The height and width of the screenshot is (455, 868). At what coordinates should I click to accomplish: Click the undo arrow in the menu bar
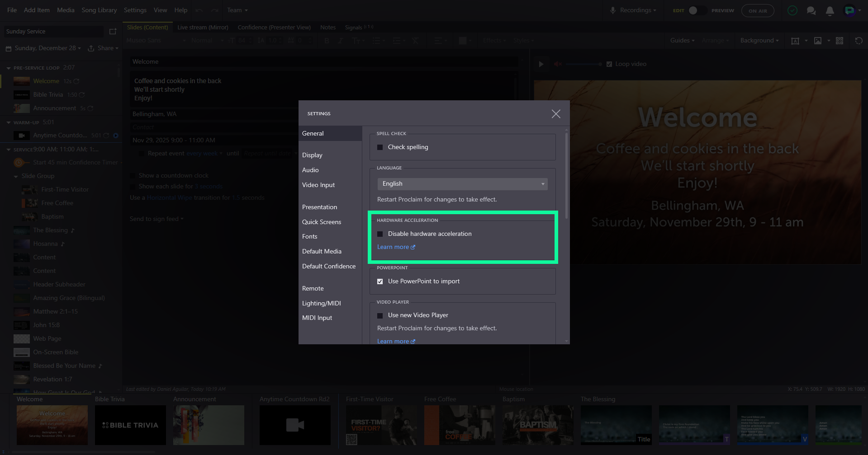pyautogui.click(x=199, y=10)
